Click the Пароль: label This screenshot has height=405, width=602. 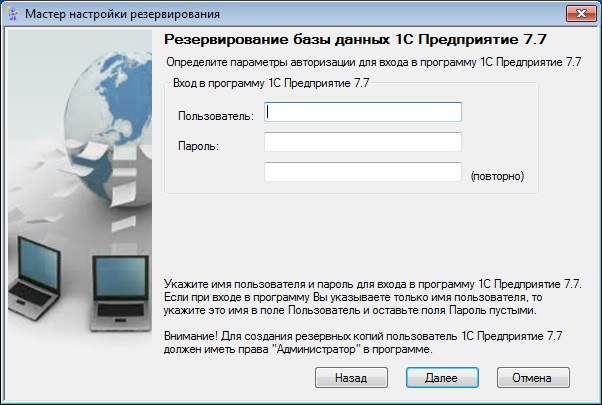(198, 146)
